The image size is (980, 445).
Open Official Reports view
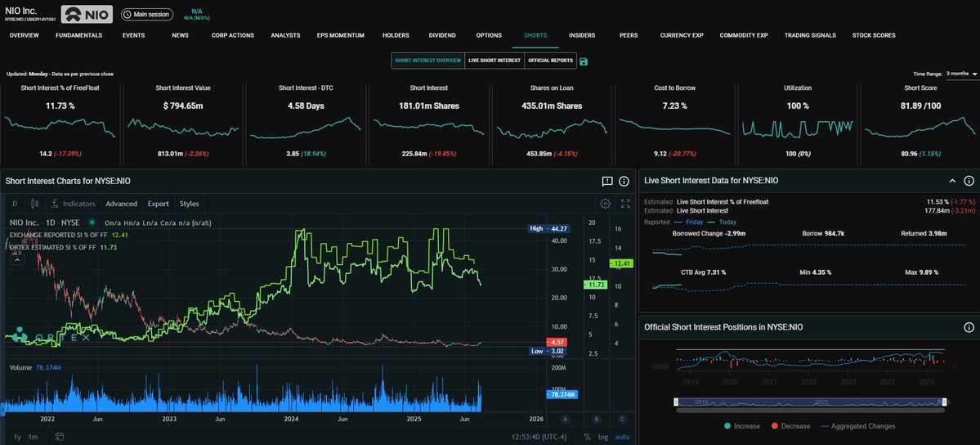pyautogui.click(x=550, y=61)
